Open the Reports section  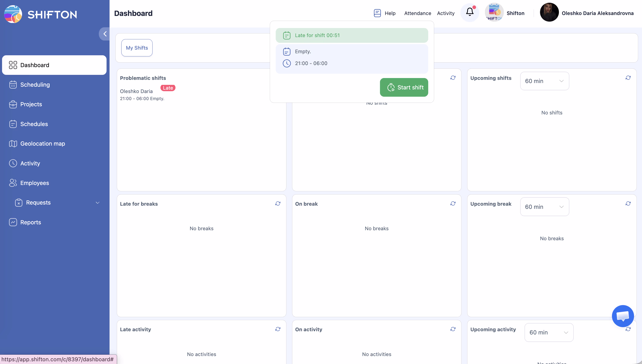[x=31, y=222]
